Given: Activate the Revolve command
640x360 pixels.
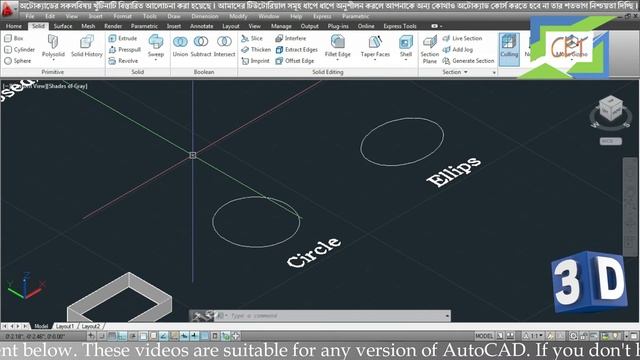Looking at the screenshot, I should (x=123, y=61).
